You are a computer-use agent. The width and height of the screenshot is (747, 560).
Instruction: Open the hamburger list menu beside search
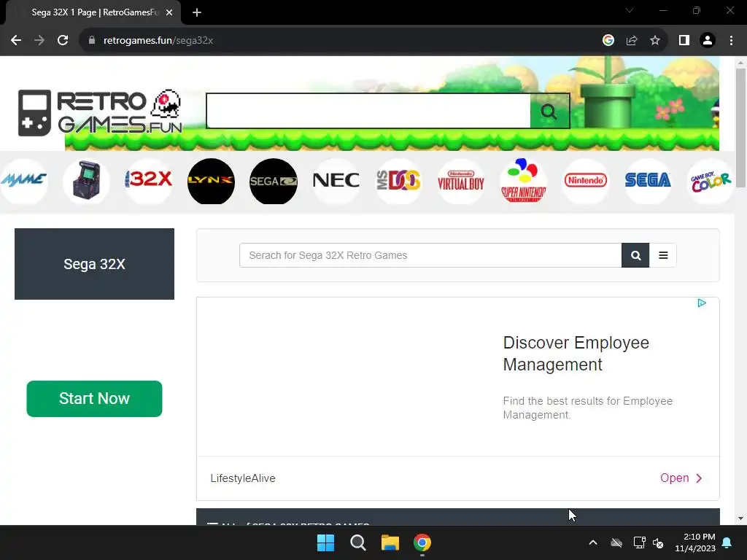click(x=662, y=255)
